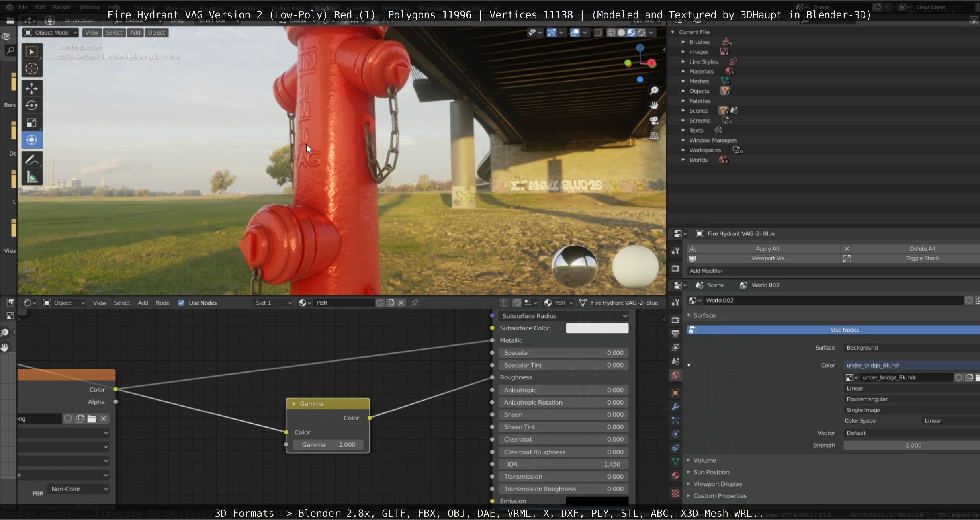
Task: Toggle viewport overlays
Action: click(575, 33)
